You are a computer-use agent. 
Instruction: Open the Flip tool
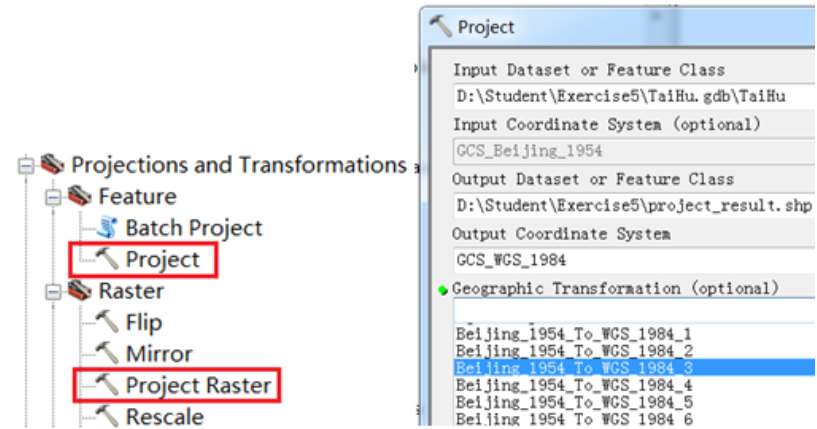144,323
